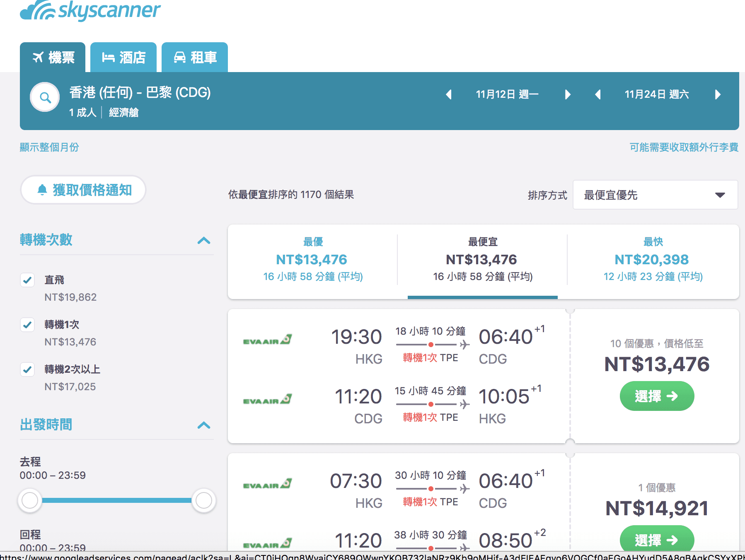Viewport: 745px width, 560px height.
Task: Click the 去程 time slider track
Action: 116,500
